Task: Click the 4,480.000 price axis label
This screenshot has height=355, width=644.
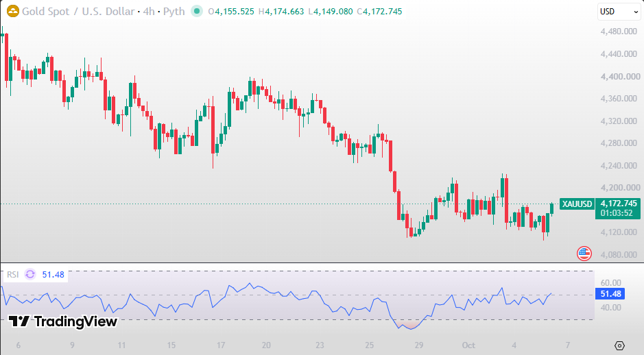Action: tap(619, 32)
